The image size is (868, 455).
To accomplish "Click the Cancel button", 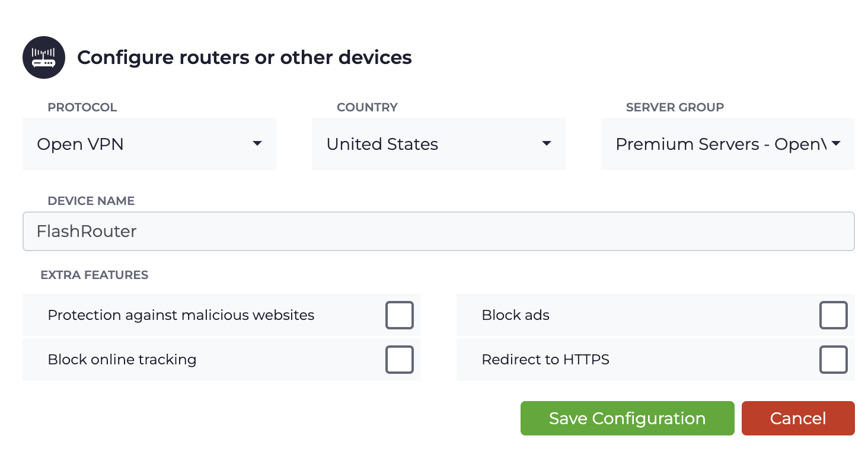I will click(x=797, y=418).
